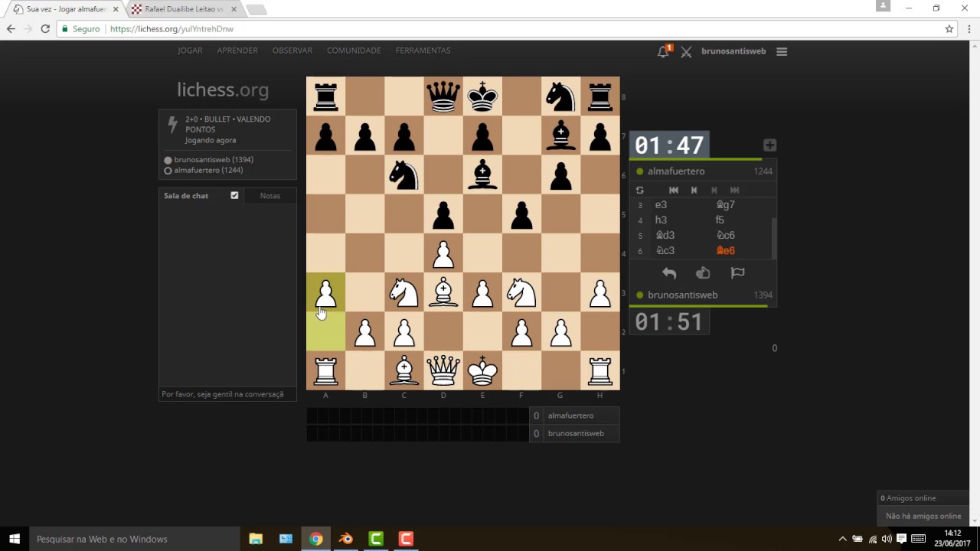Go to the lichess.org home logo
980x551 pixels.
coord(223,90)
